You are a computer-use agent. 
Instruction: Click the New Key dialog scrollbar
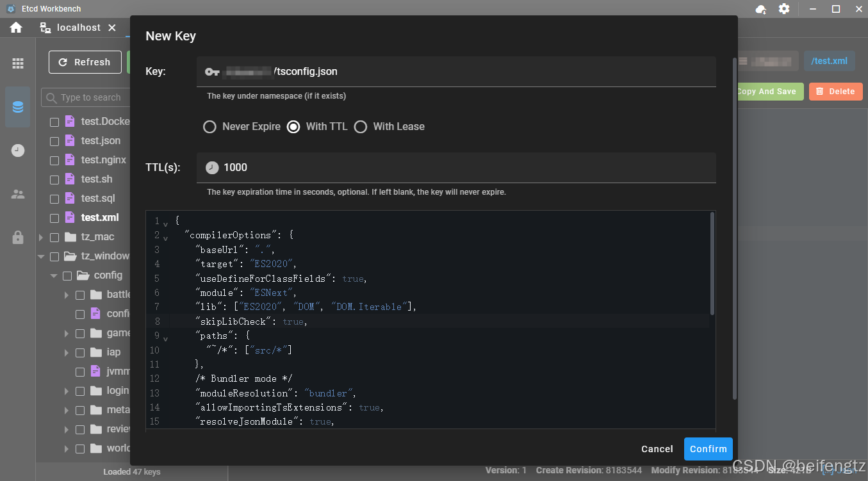pyautogui.click(x=734, y=227)
